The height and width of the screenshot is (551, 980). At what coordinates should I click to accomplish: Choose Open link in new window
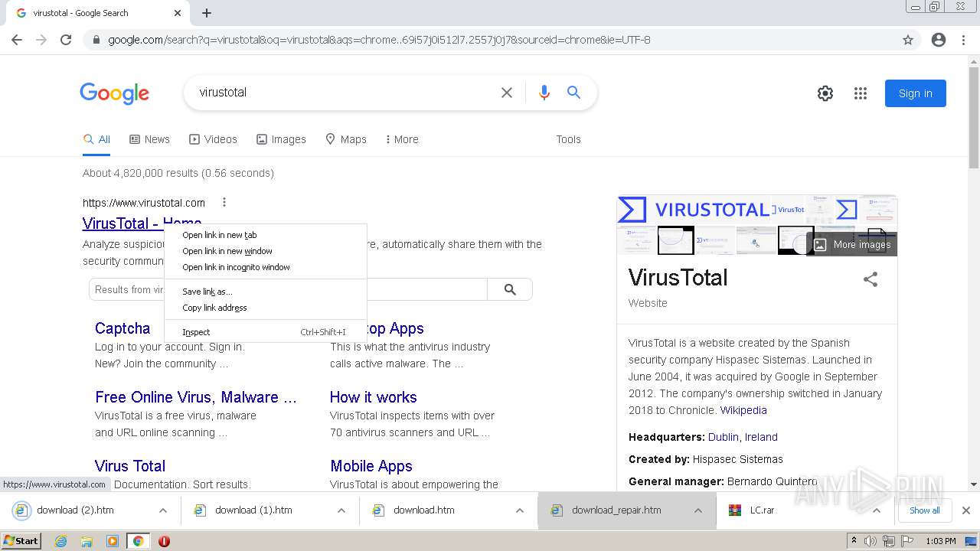[266, 251]
